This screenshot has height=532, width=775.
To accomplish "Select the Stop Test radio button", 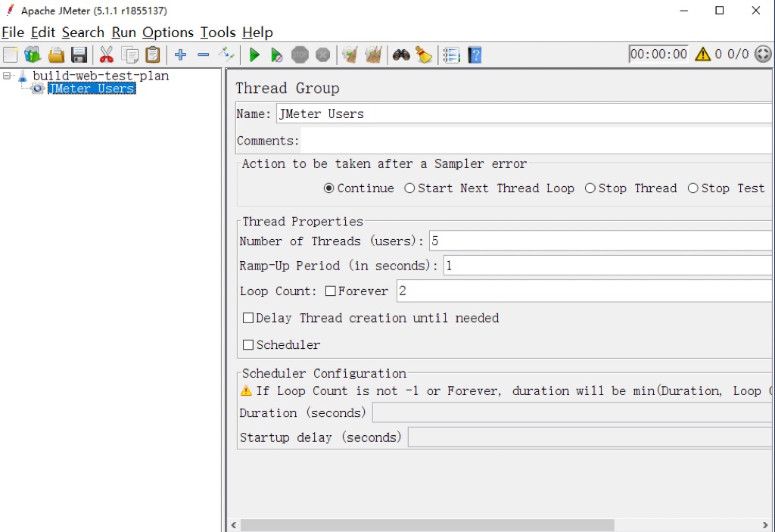I will click(693, 188).
